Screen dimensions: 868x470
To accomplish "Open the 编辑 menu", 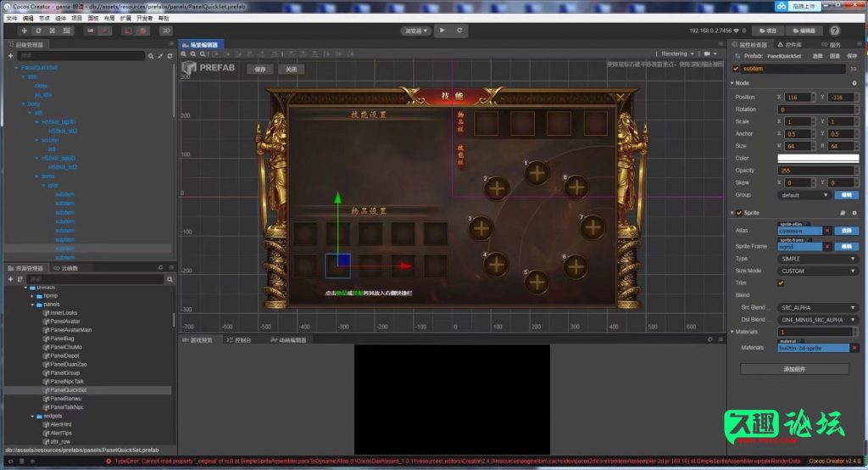I will tap(28, 19).
